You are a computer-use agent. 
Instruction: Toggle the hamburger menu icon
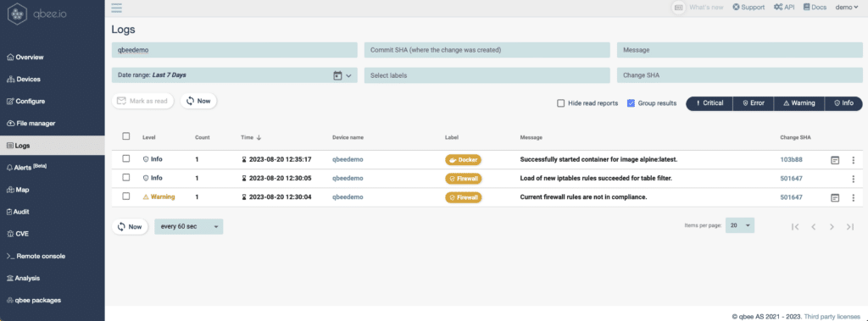pyautogui.click(x=117, y=8)
